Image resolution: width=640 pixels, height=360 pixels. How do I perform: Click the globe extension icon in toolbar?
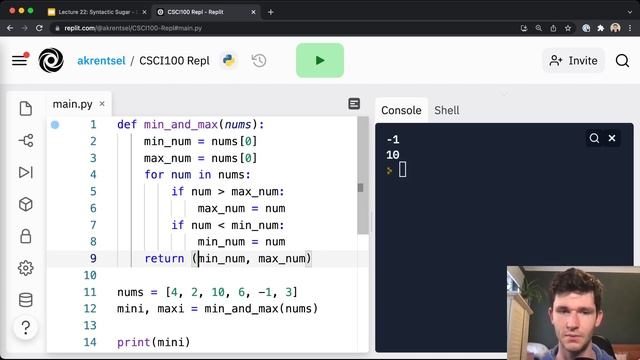(x=586, y=28)
